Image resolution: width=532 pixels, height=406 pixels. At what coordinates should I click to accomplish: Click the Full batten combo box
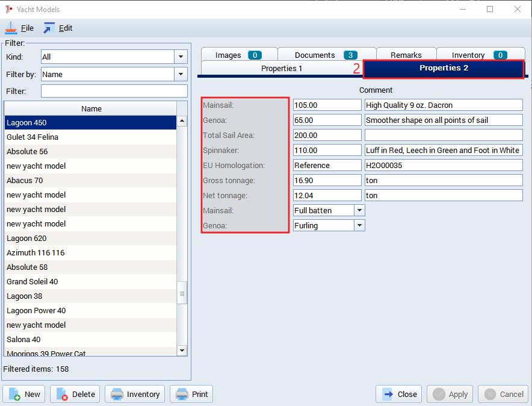pos(329,210)
